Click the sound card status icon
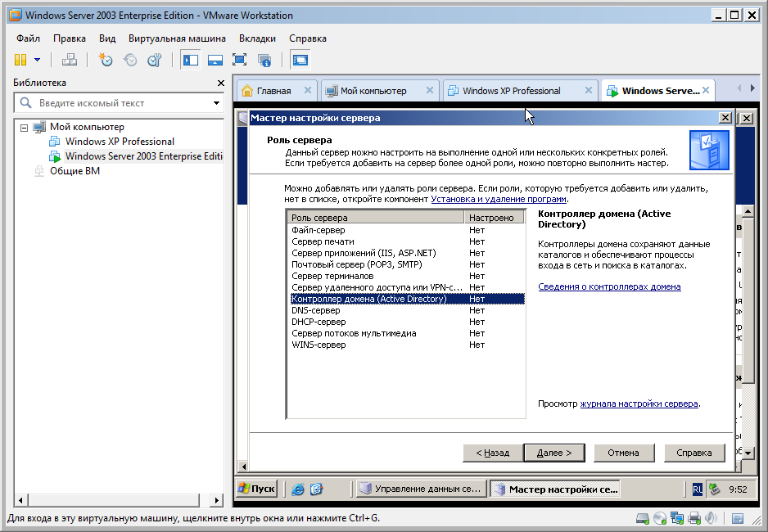 [x=712, y=518]
